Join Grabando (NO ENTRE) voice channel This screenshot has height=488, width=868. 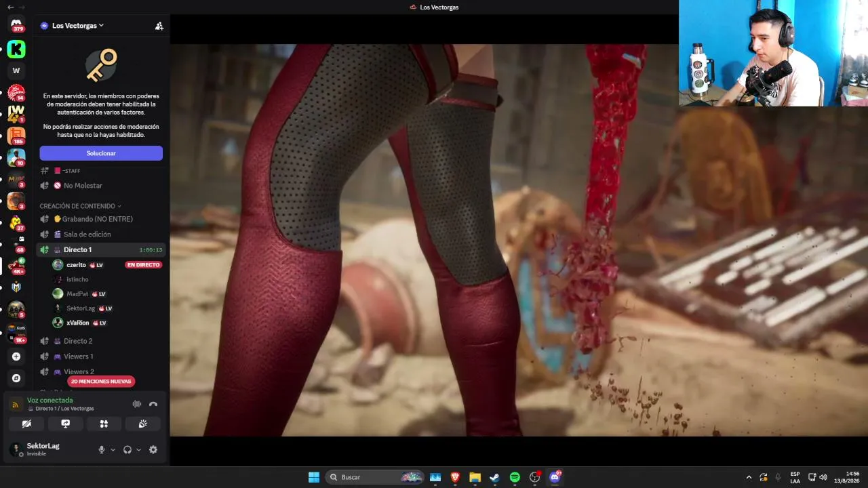click(101, 219)
